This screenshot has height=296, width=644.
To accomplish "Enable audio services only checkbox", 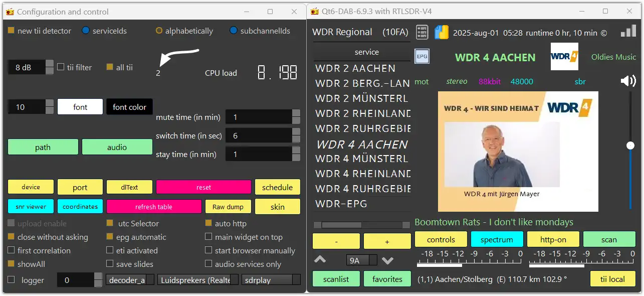I will pyautogui.click(x=208, y=264).
